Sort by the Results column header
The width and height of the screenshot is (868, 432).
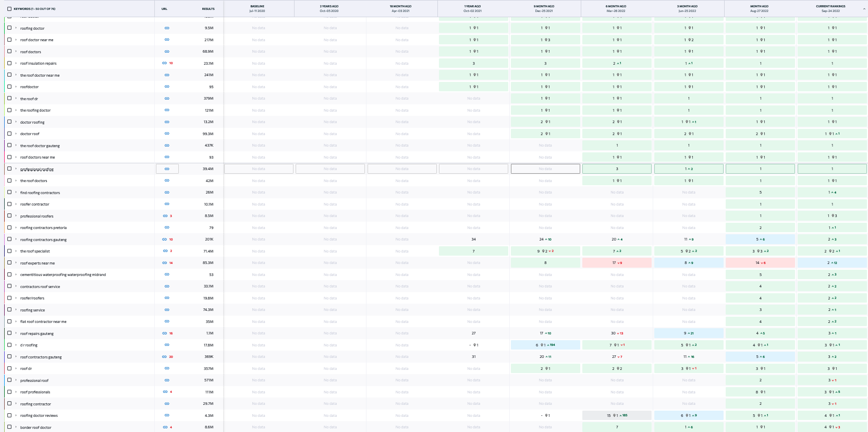point(208,9)
